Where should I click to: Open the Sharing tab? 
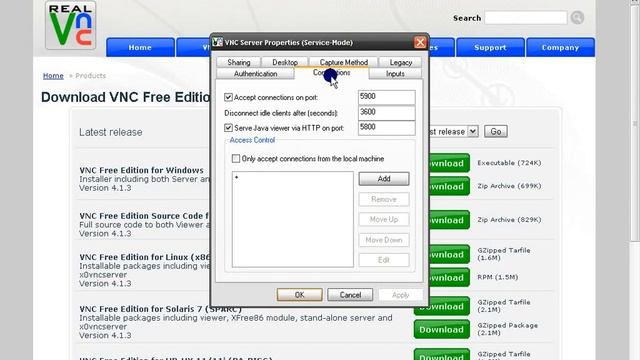[239, 62]
